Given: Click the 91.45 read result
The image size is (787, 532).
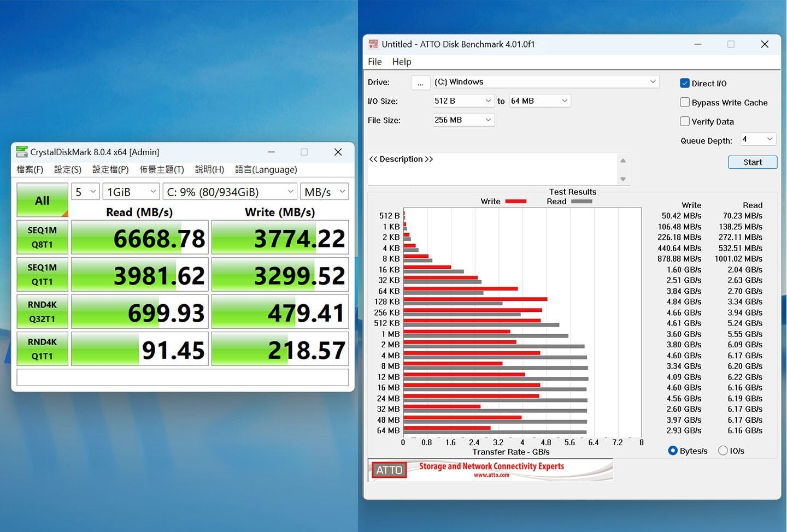Looking at the screenshot, I should 140,348.
